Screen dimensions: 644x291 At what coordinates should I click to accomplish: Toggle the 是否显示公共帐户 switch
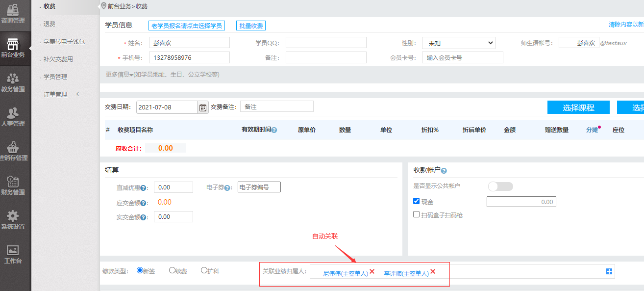click(500, 186)
